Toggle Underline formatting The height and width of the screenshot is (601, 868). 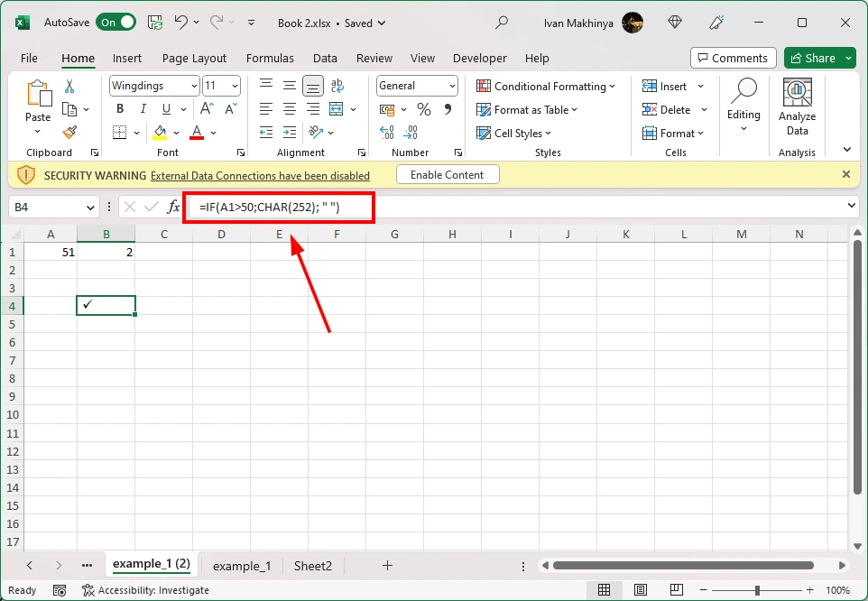pyautogui.click(x=166, y=109)
